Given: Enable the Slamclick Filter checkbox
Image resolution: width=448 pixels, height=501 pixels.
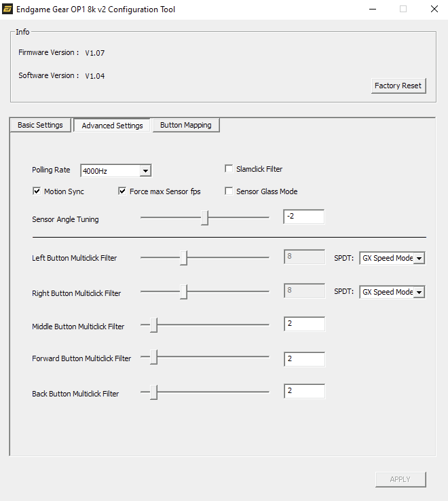Looking at the screenshot, I should (229, 169).
